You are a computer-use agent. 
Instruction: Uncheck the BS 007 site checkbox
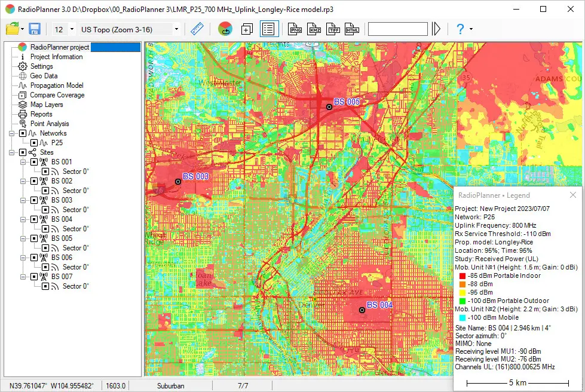tap(34, 277)
